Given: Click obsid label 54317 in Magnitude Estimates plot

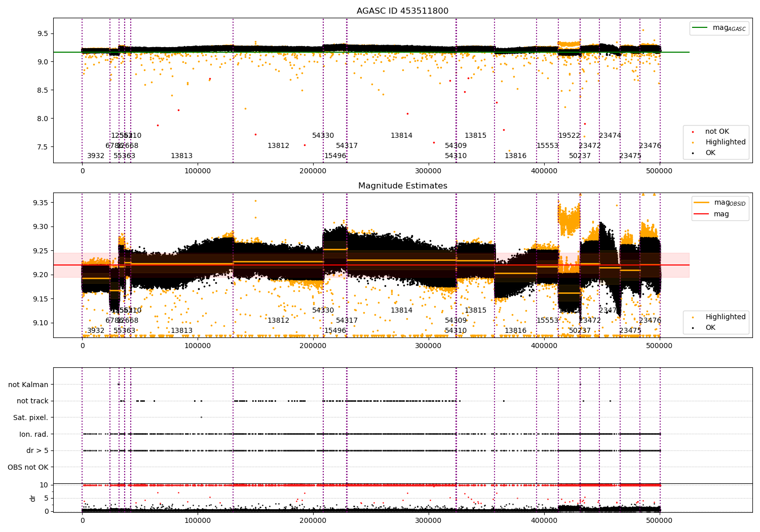Looking at the screenshot, I should click(x=347, y=321).
